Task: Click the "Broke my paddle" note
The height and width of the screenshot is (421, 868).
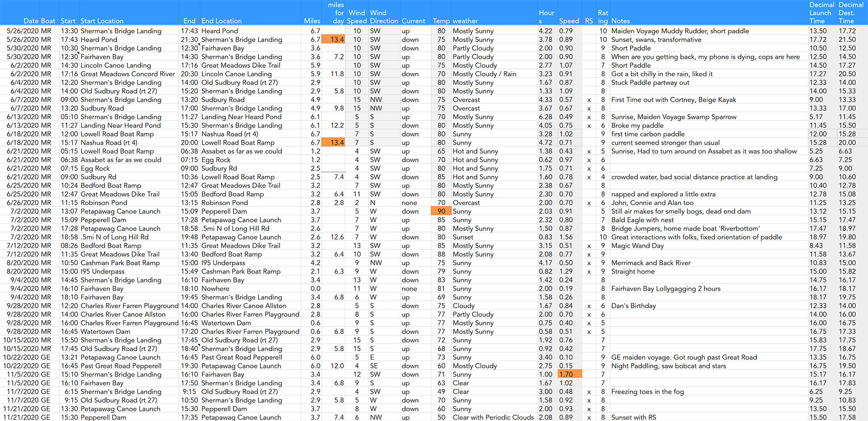Action: click(x=637, y=126)
